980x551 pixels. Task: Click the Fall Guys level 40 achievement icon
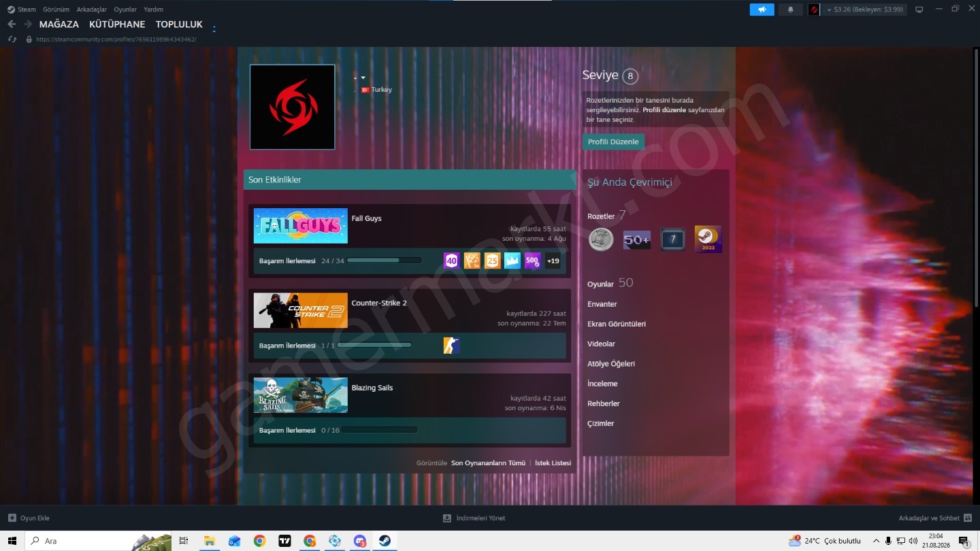[451, 261]
